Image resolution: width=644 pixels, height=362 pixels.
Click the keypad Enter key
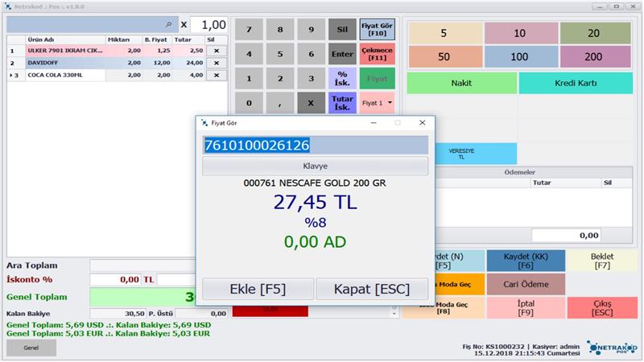(x=342, y=54)
